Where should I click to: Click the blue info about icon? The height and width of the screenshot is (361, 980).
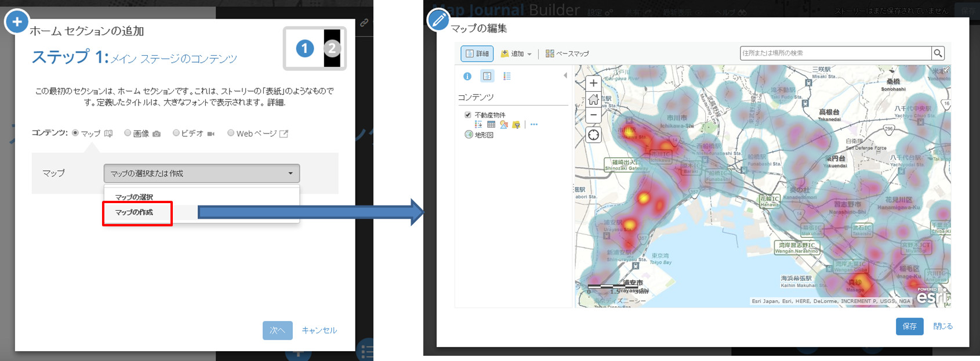click(x=467, y=76)
